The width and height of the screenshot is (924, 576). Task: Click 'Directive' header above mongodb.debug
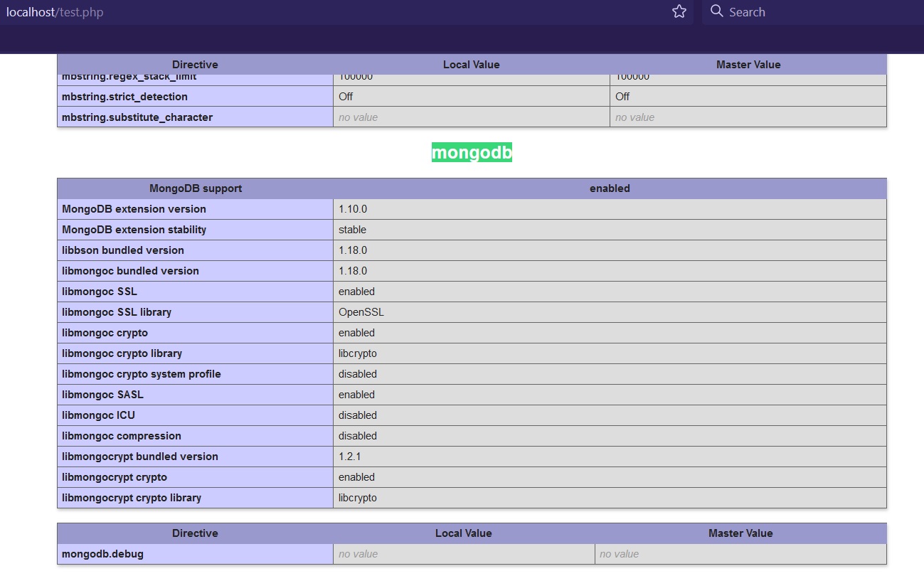(195, 533)
